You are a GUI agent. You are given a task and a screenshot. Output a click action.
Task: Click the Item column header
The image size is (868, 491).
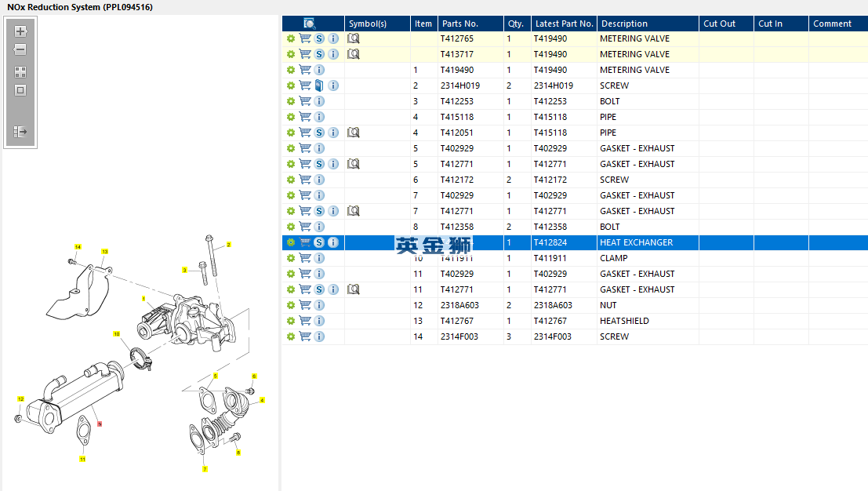[423, 24]
